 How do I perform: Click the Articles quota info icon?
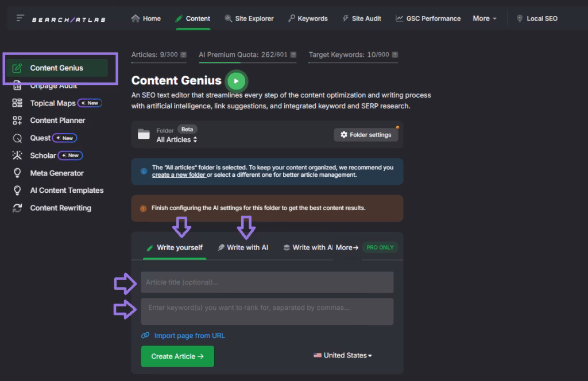[183, 55]
